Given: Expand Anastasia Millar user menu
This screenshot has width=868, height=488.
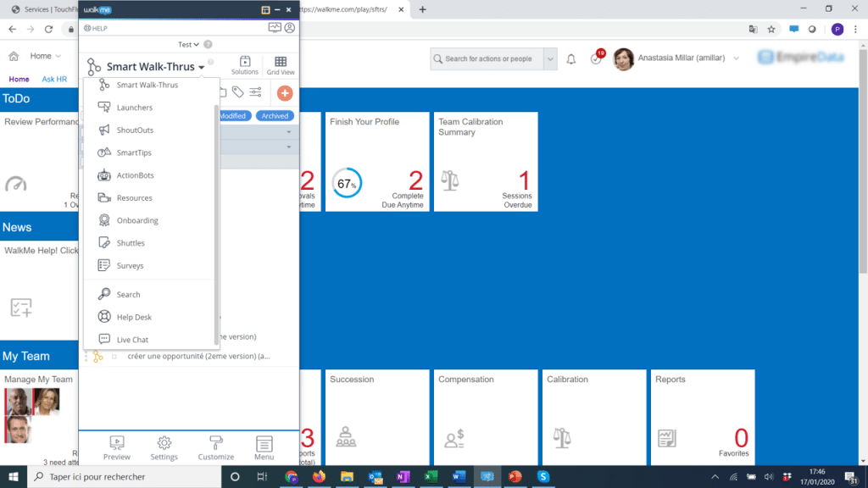Looking at the screenshot, I should point(736,58).
